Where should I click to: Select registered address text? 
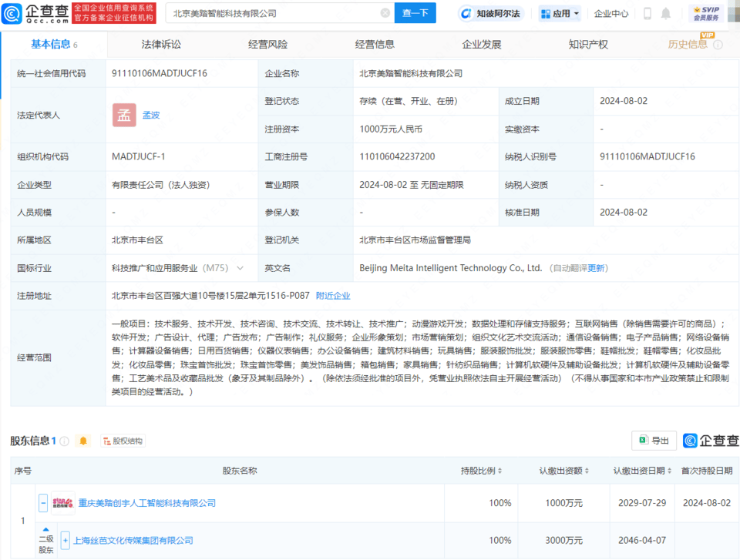tap(210, 296)
